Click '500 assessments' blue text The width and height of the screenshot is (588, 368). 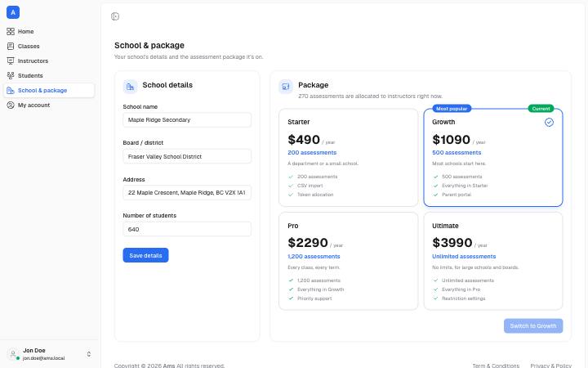[457, 152]
